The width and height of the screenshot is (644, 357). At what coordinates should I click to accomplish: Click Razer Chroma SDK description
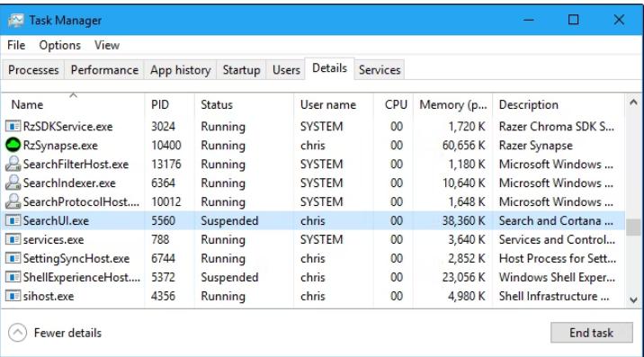pyautogui.click(x=557, y=127)
